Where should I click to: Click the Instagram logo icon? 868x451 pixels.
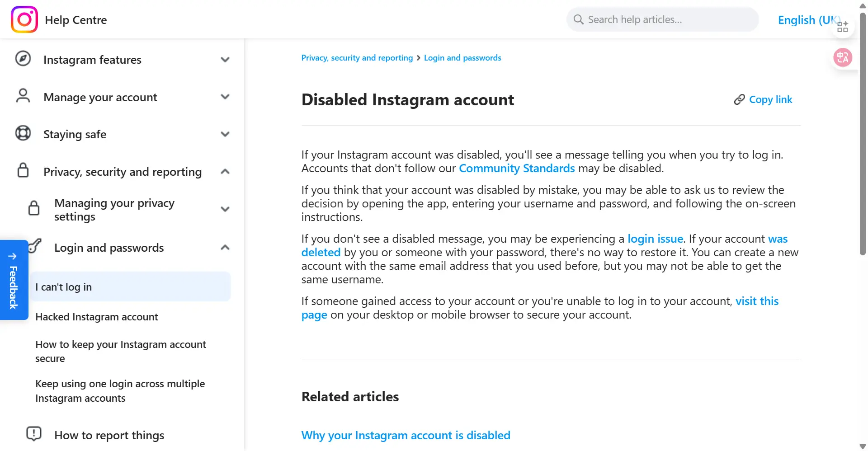click(x=24, y=19)
